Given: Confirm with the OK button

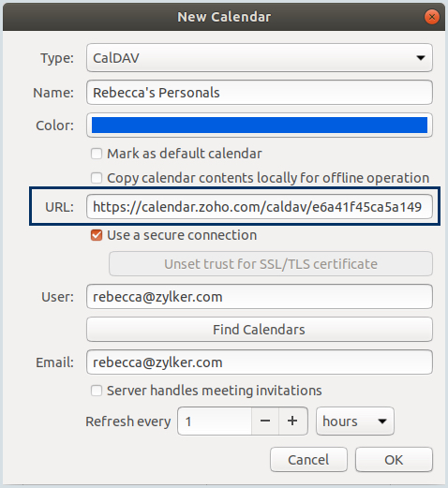Looking at the screenshot, I should tap(394, 460).
